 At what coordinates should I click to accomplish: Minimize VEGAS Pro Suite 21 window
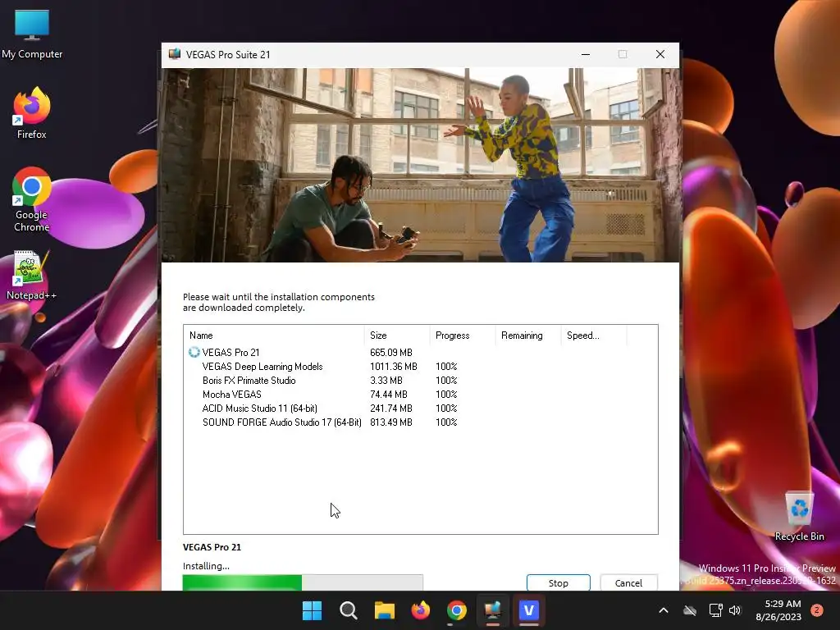pyautogui.click(x=586, y=54)
